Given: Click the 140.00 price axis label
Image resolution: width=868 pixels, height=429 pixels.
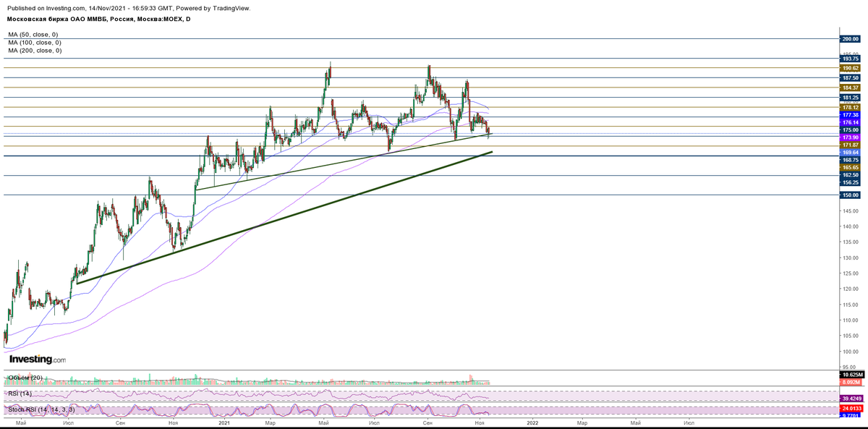Looking at the screenshot, I should [x=849, y=226].
